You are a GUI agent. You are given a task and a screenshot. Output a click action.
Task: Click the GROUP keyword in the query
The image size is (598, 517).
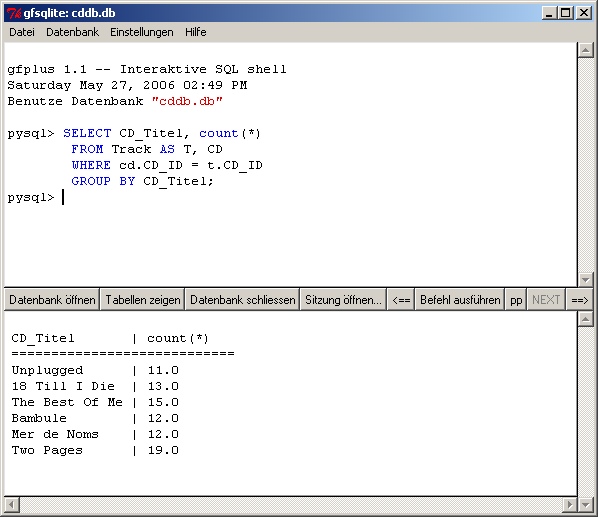(x=91, y=181)
